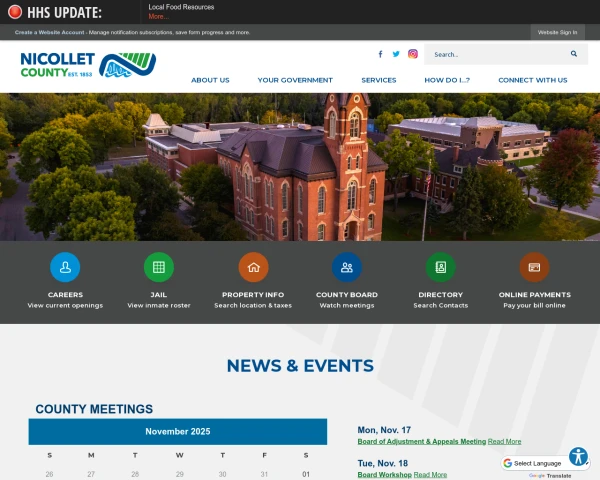Click the Nicollet County logo
Screen dimensions: 600x480
tap(88, 65)
